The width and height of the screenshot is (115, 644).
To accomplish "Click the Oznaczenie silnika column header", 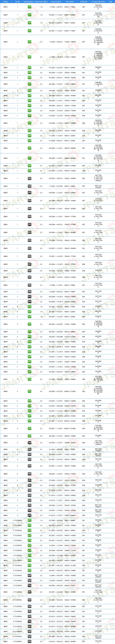I will (98, 1).
